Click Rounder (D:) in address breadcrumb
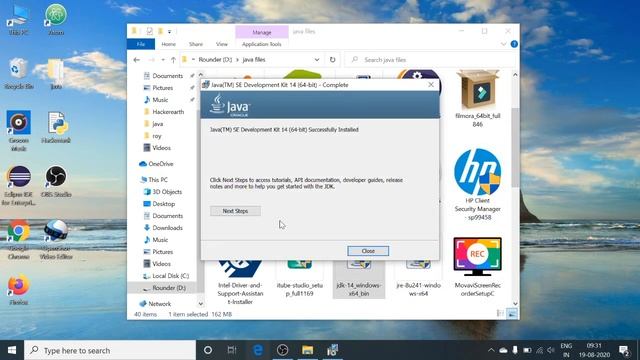The height and width of the screenshot is (360, 640). [215, 60]
